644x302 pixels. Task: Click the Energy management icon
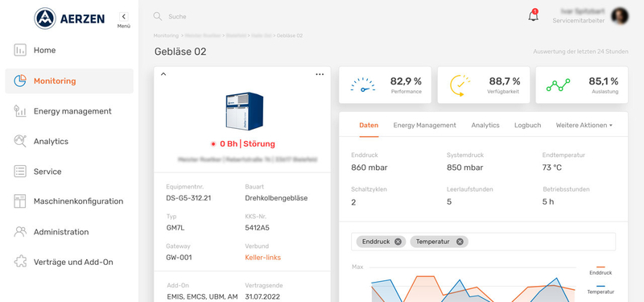[x=20, y=111]
